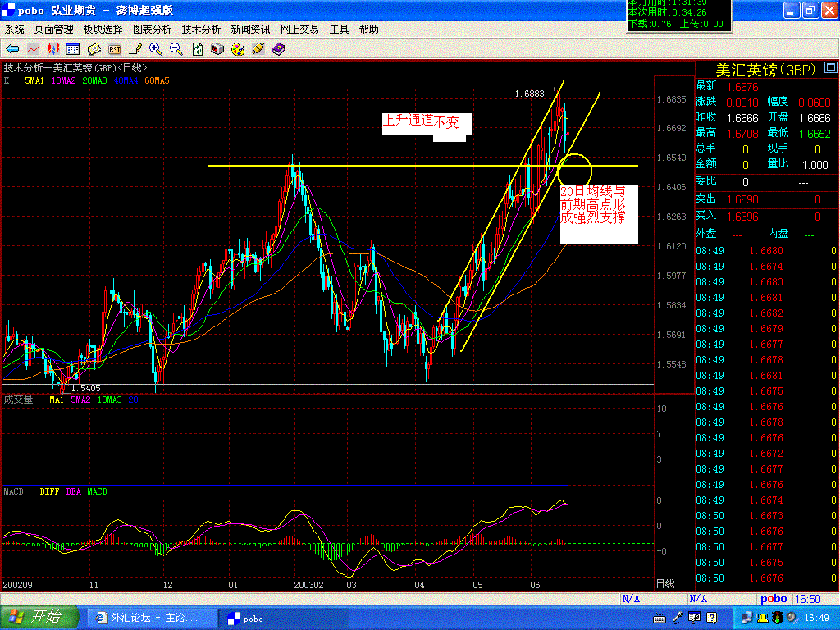
Task: Click the 最高 1.6708 value
Action: pyautogui.click(x=742, y=134)
